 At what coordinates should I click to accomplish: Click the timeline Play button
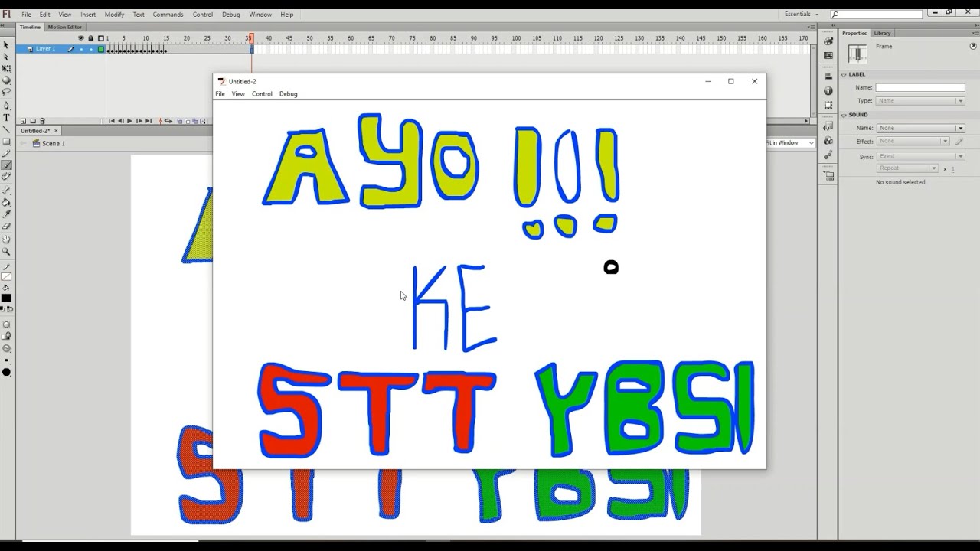[129, 121]
